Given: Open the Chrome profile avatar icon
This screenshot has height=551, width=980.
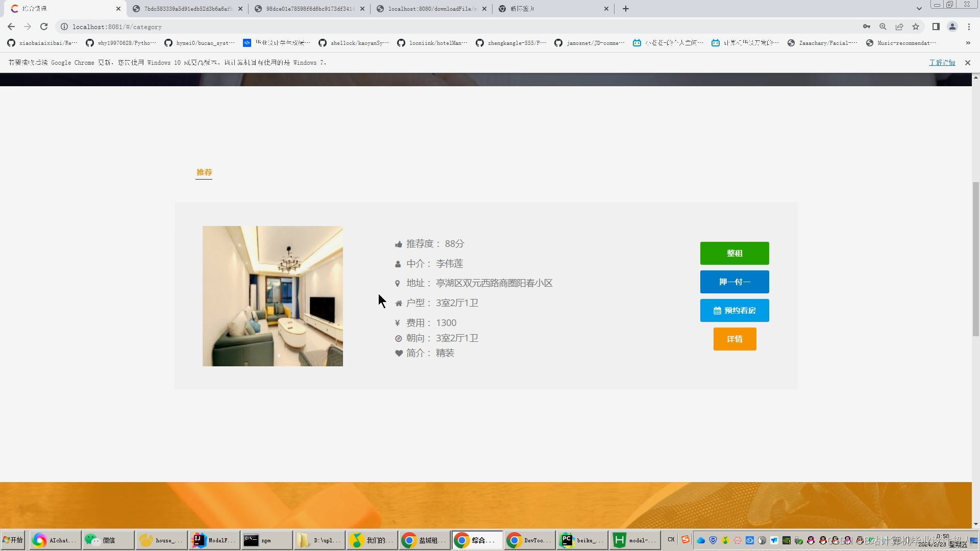Looking at the screenshot, I should point(952,27).
